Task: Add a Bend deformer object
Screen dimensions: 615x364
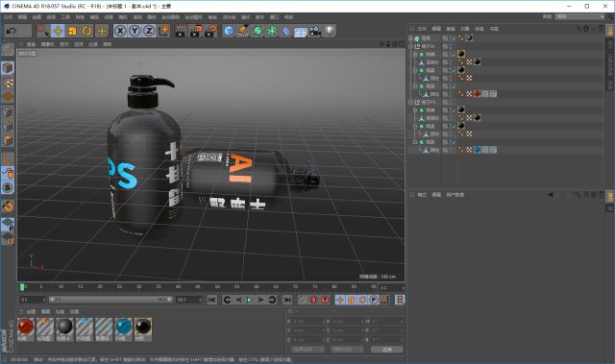Action: 286,31
